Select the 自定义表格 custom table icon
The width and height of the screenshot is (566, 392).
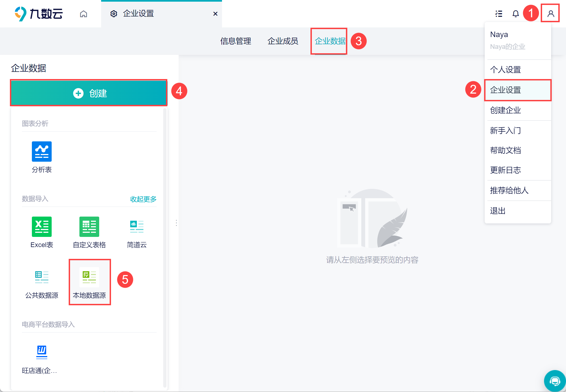(x=89, y=227)
